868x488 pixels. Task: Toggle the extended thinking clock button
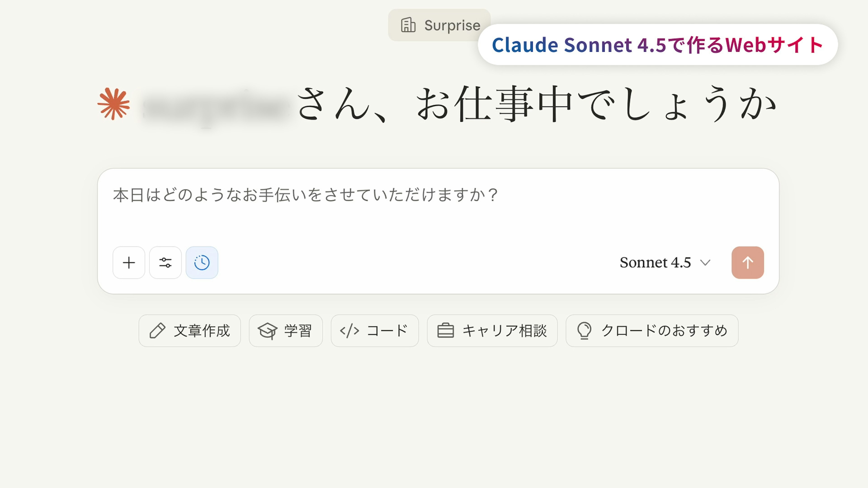202,263
